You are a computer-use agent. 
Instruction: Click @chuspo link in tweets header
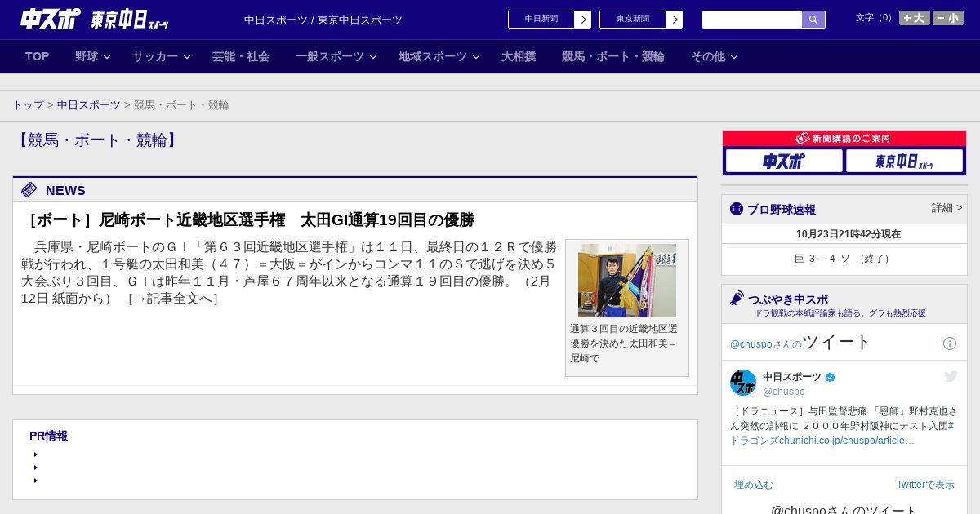tap(751, 344)
